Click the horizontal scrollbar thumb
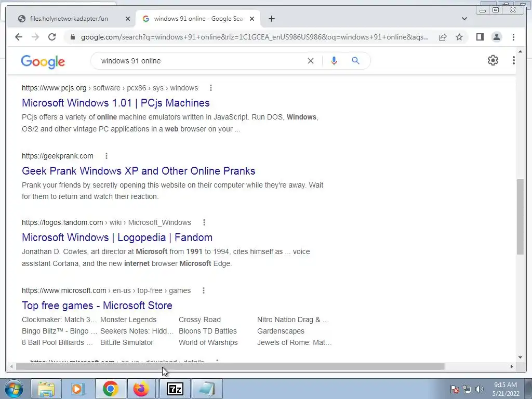532x399 pixels. pos(230,366)
